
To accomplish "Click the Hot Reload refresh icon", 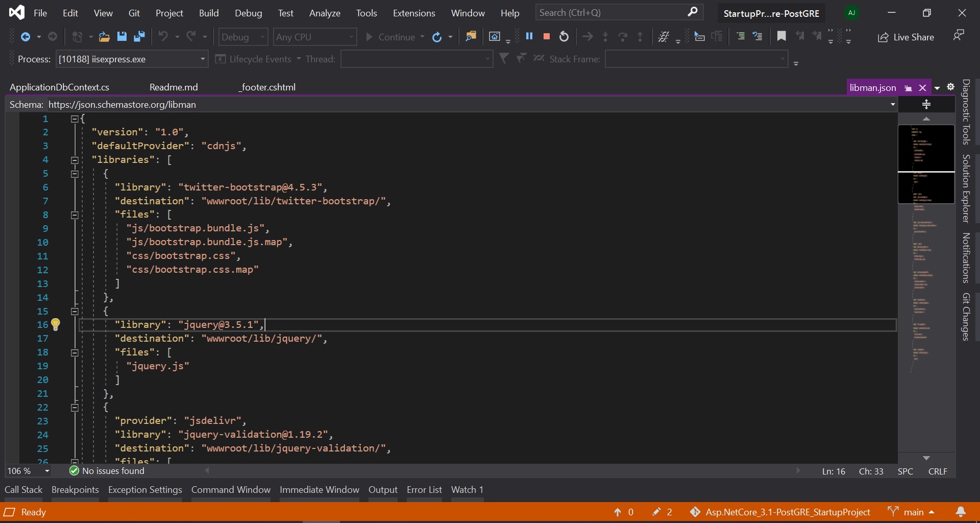I will click(x=437, y=37).
